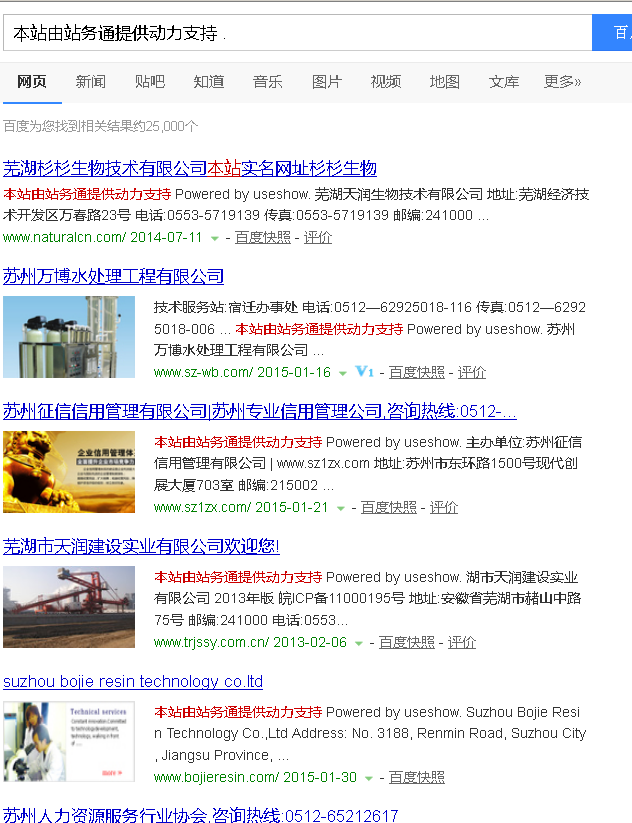Switch to the 图片 tab

pos(326,82)
